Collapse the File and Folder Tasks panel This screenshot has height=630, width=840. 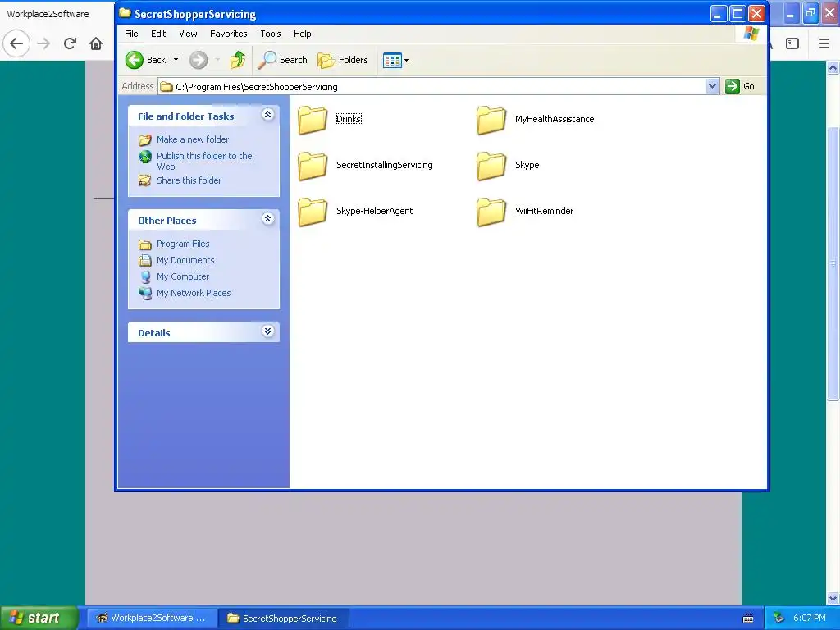268,115
